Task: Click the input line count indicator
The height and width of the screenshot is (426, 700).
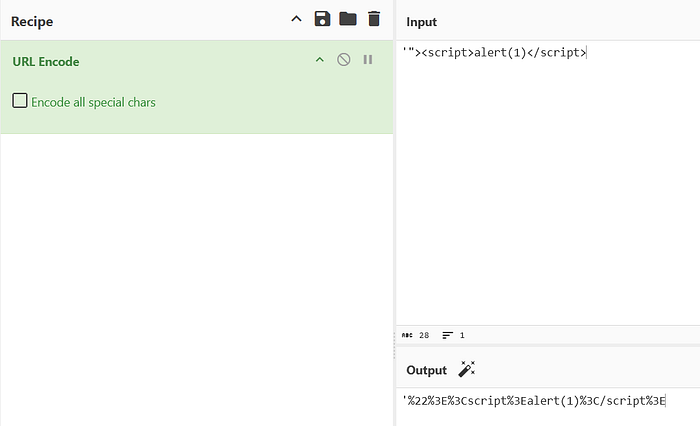Action: coord(454,335)
